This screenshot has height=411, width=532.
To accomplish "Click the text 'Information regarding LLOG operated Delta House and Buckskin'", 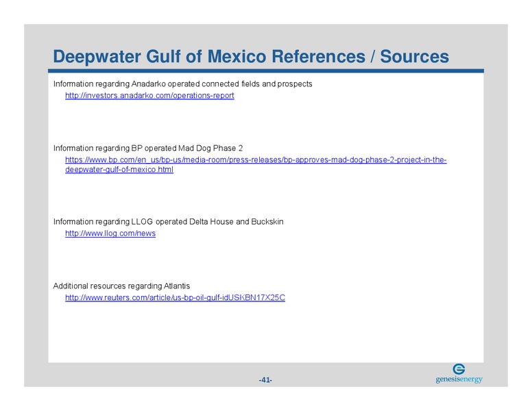I will [168, 222].
